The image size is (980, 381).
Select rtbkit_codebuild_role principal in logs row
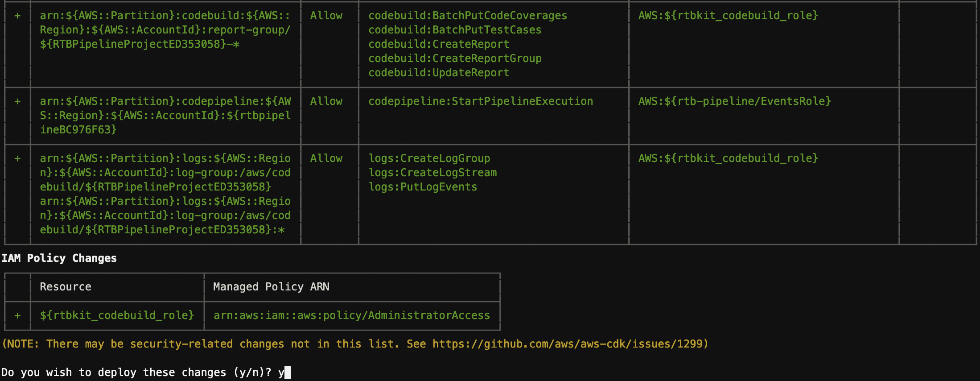(729, 158)
